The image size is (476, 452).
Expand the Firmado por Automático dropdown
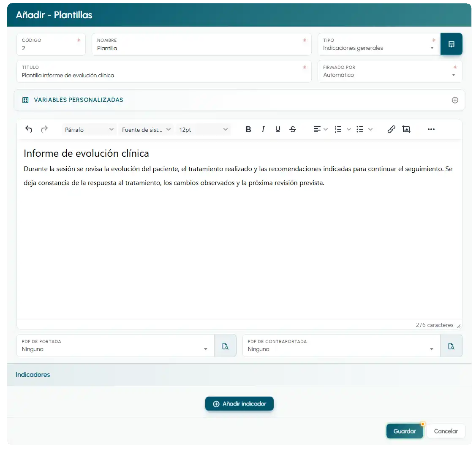[x=390, y=71]
